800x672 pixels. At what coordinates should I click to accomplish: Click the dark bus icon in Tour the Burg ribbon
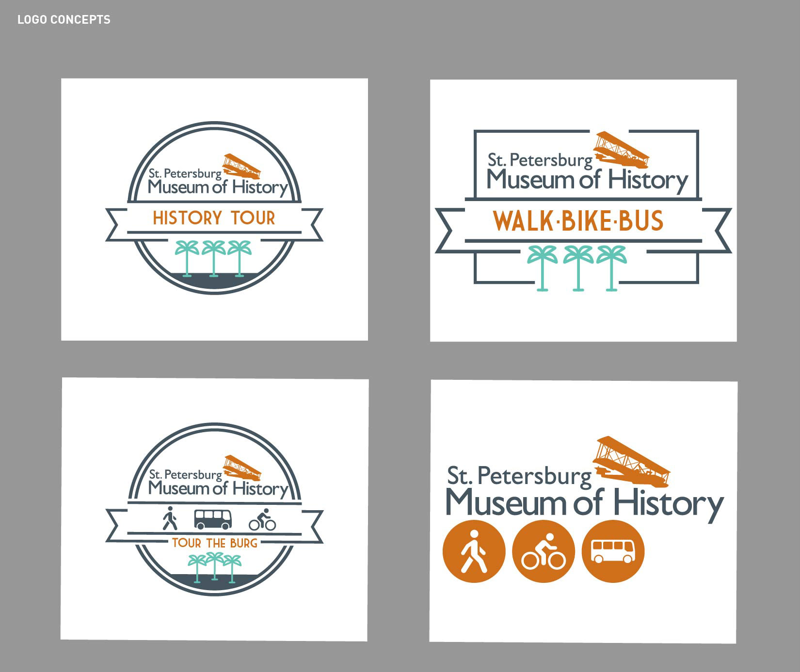213,519
